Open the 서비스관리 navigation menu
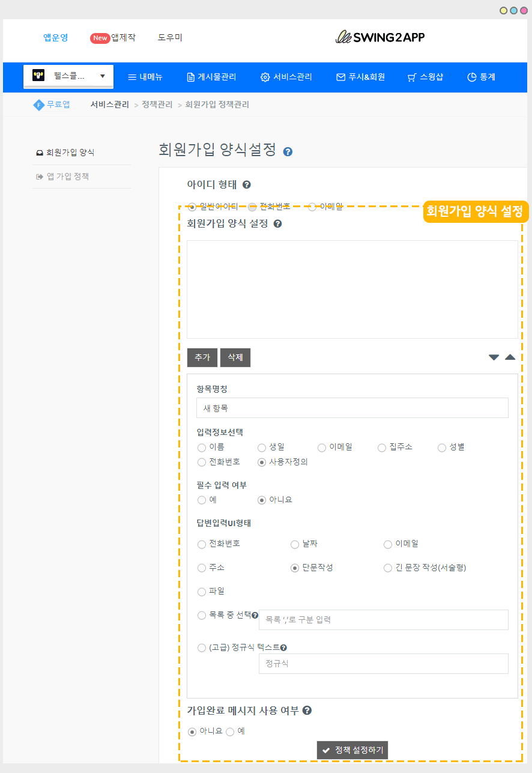 coord(286,77)
